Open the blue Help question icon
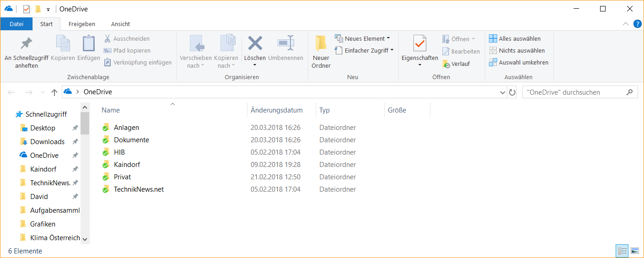 pos(637,24)
